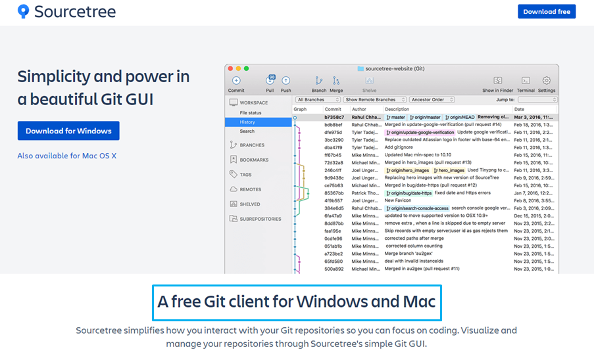Click 'A free Git client for Windows and Mac' heading

coord(297,302)
